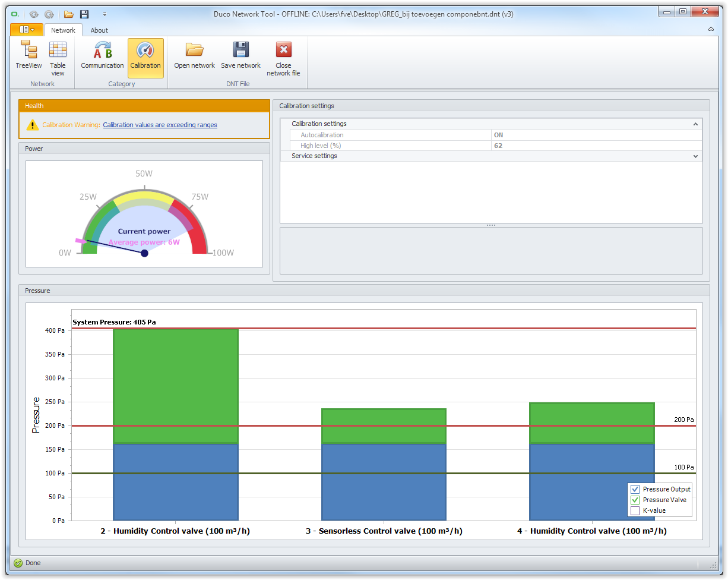Click the green Done status icon
This screenshot has width=728, height=580.
[18, 563]
